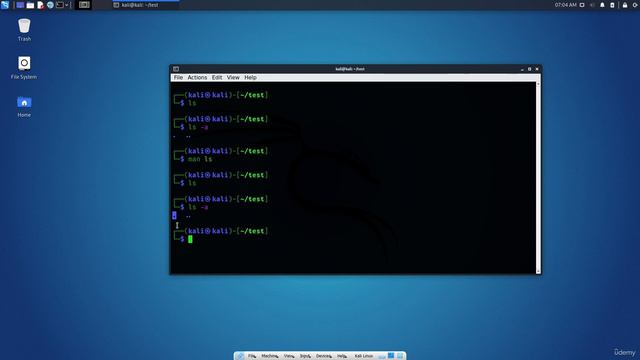
Task: Open the terminal View menu
Action: 233,78
